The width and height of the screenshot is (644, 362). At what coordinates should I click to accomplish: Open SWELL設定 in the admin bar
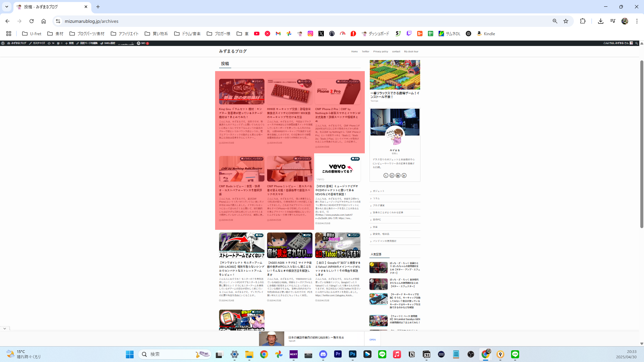tap(108, 43)
